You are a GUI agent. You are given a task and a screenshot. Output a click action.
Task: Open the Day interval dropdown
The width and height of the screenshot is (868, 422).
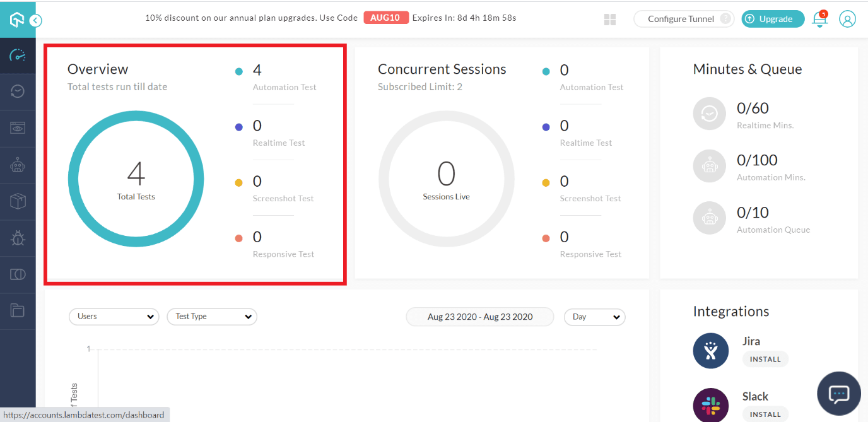[x=594, y=317]
